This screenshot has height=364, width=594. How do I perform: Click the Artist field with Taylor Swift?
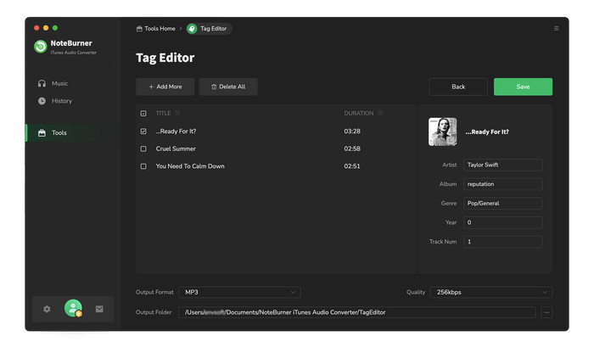click(x=502, y=165)
